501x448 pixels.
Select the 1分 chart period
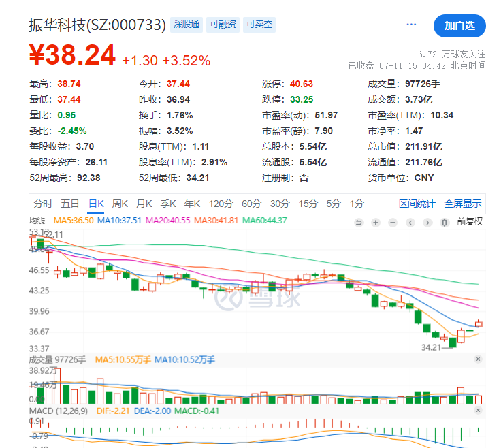tap(357, 204)
